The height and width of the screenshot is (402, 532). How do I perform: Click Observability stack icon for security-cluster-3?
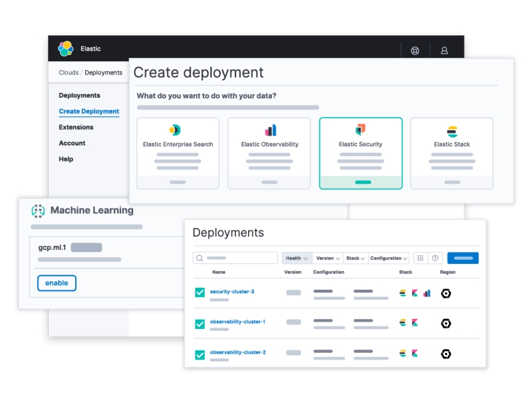(427, 293)
